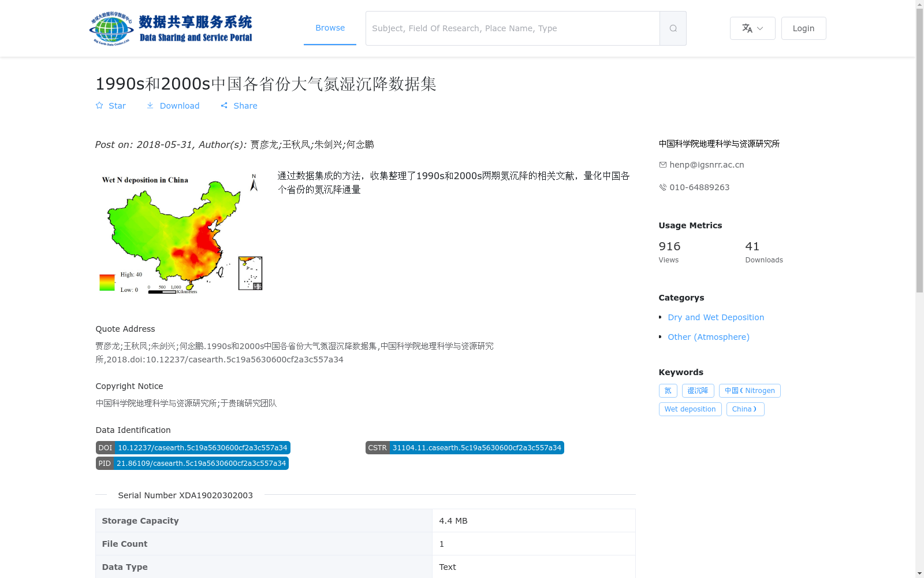Select the China keyword tag
Image resolution: width=924 pixels, height=578 pixels.
(x=745, y=409)
